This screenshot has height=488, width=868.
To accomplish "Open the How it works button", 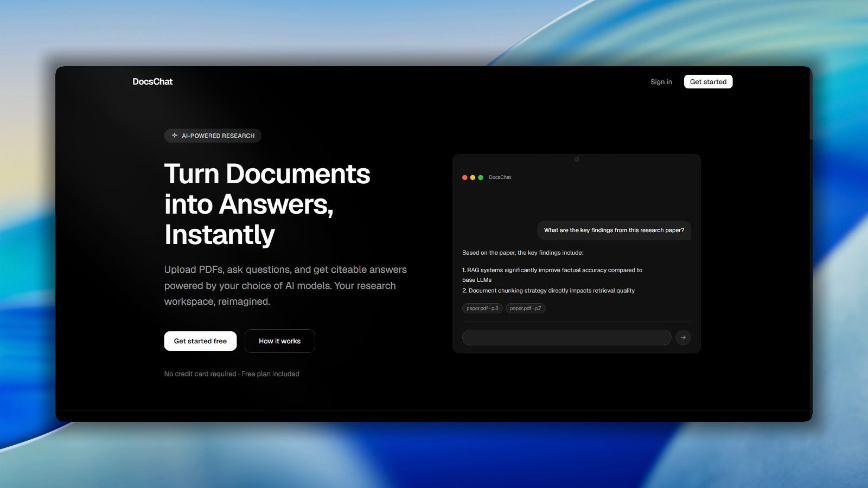I will 279,341.
